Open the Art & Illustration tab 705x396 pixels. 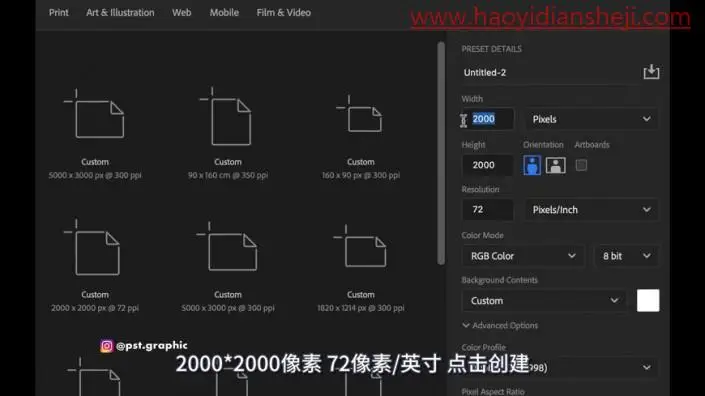(120, 13)
